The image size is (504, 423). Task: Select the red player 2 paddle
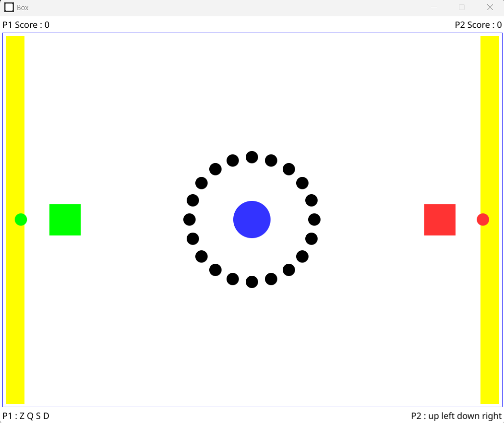pyautogui.click(x=439, y=220)
